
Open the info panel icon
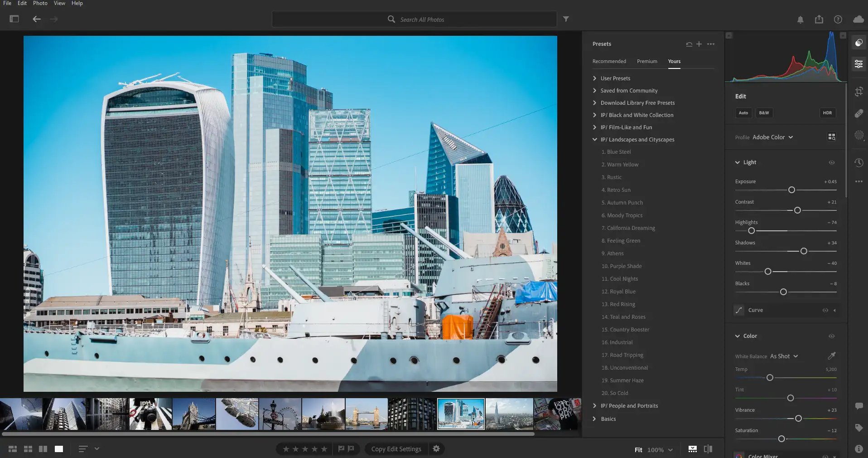[x=858, y=449]
